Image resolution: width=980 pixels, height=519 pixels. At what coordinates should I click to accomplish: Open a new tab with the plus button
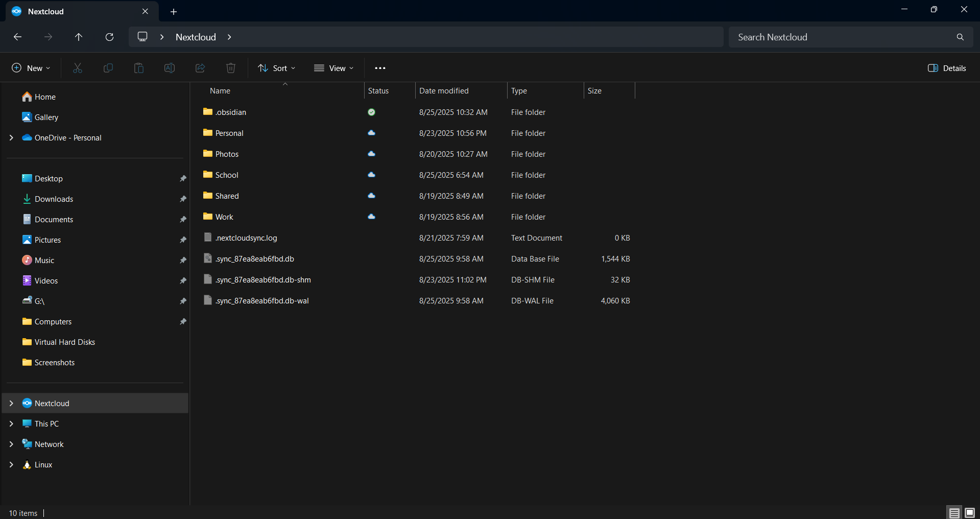pos(174,11)
